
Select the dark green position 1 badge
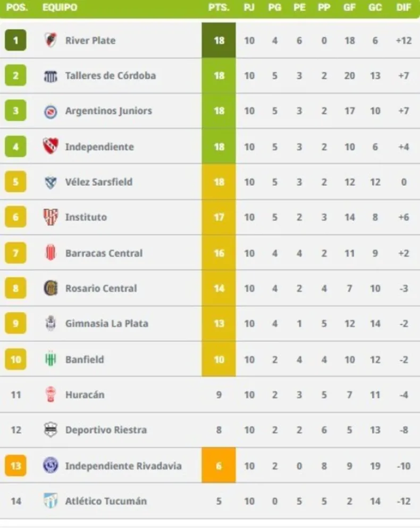[15, 40]
